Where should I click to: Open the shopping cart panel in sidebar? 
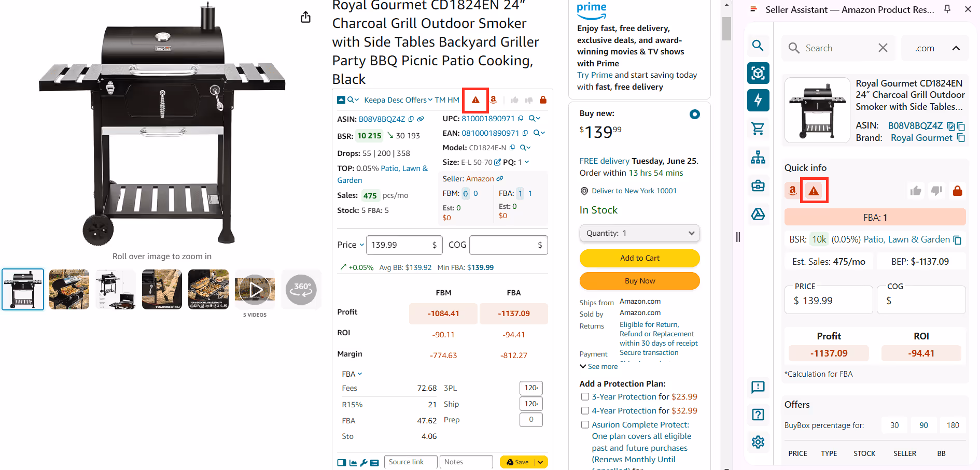click(x=758, y=129)
